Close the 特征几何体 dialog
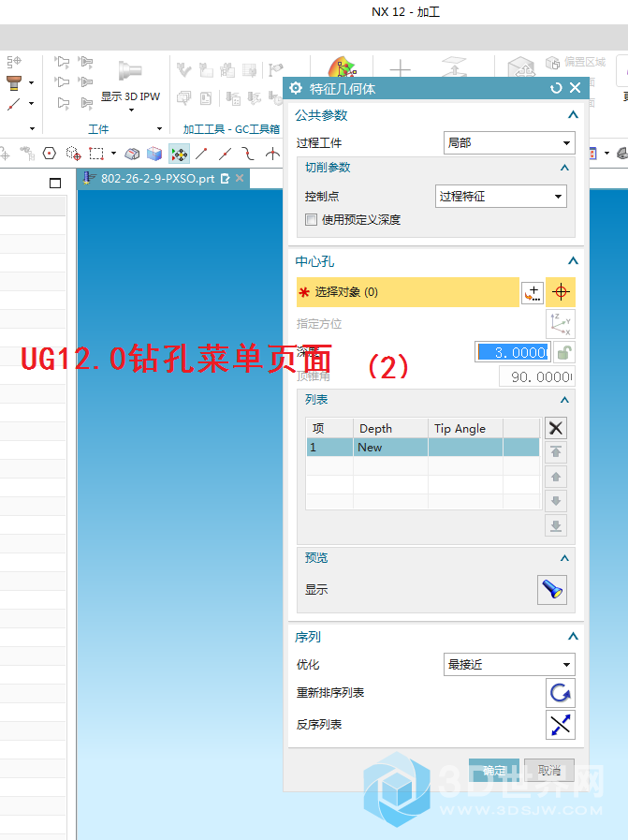 point(576,87)
